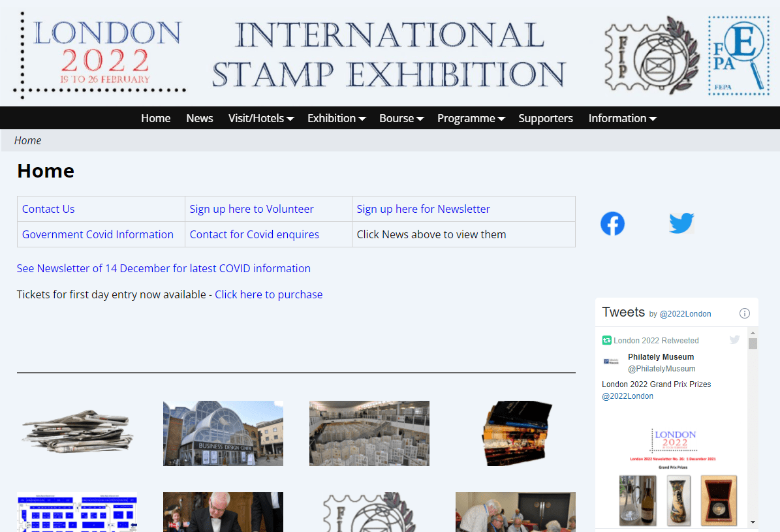Image resolution: width=780 pixels, height=532 pixels.
Task: Open Newsletter of 14 December COVID link
Action: [x=164, y=268]
